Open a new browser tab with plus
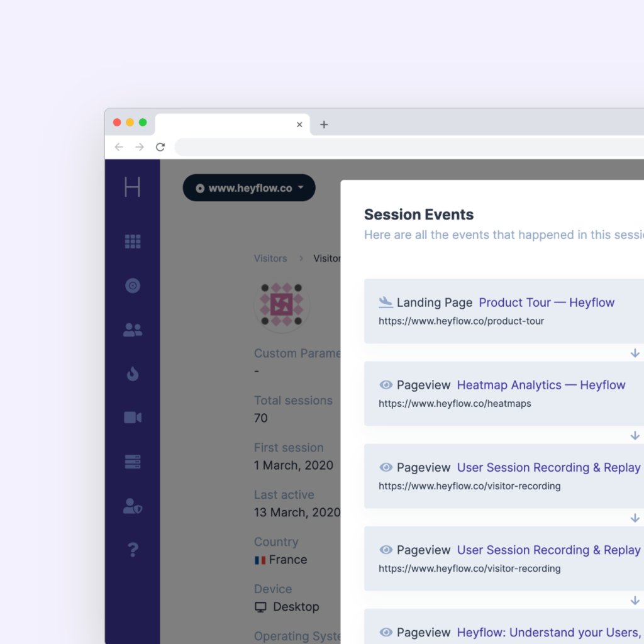This screenshot has width=644, height=644. tap(324, 125)
